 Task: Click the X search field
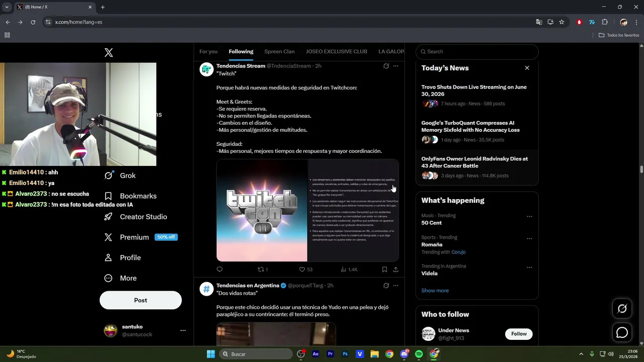tap(477, 51)
